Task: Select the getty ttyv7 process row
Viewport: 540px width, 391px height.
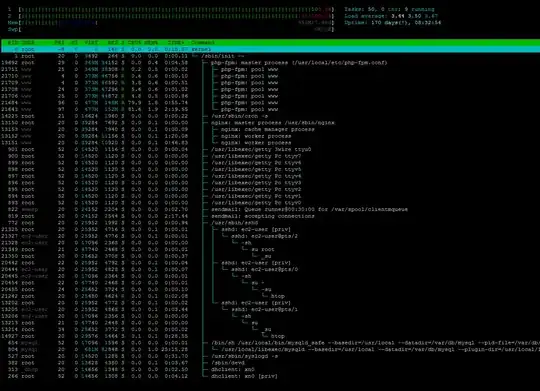Action: 270,156
